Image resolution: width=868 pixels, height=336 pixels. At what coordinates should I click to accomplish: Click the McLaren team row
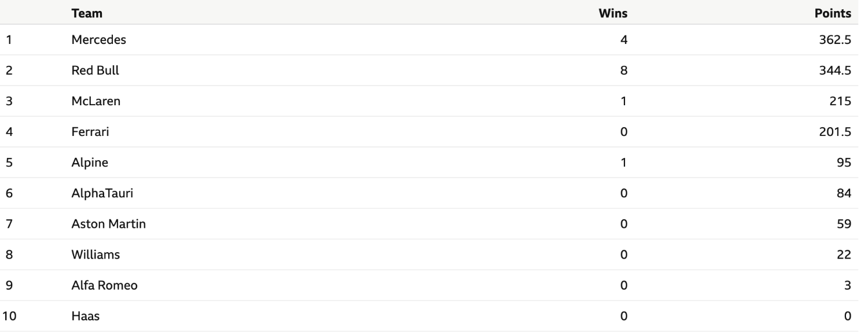(434, 101)
